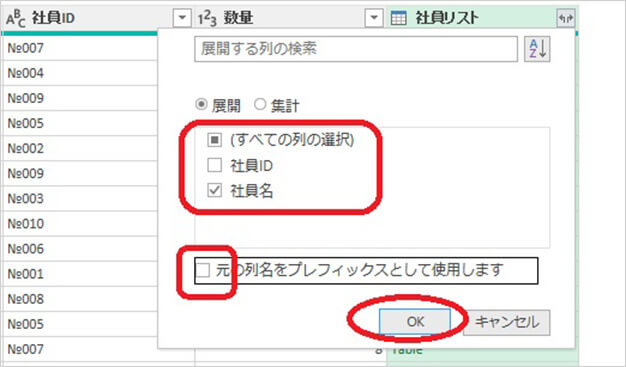This screenshot has width=626, height=367.
Task: Select the №008 cell
Action: coord(80,299)
